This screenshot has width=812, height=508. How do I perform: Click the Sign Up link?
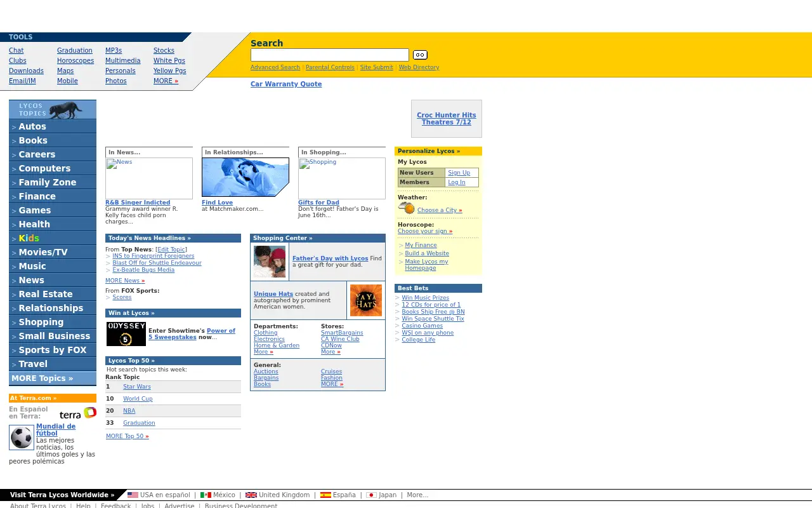[x=459, y=173]
